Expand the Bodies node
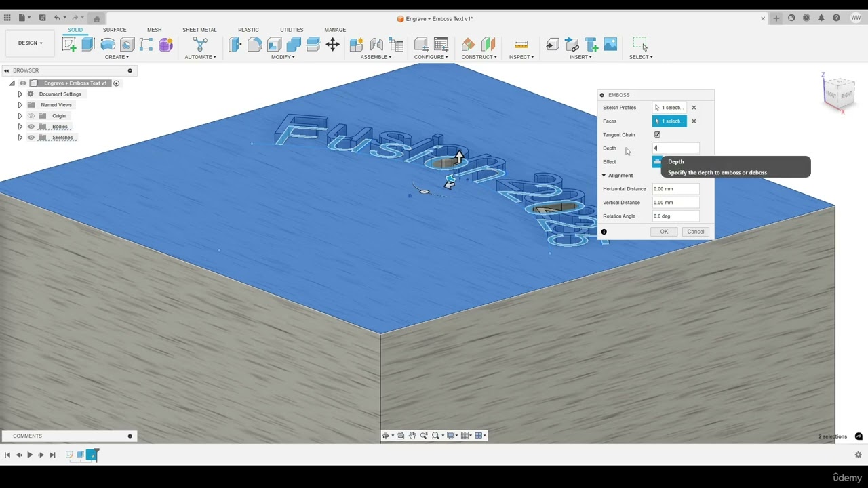Image resolution: width=868 pixels, height=488 pixels. point(20,127)
